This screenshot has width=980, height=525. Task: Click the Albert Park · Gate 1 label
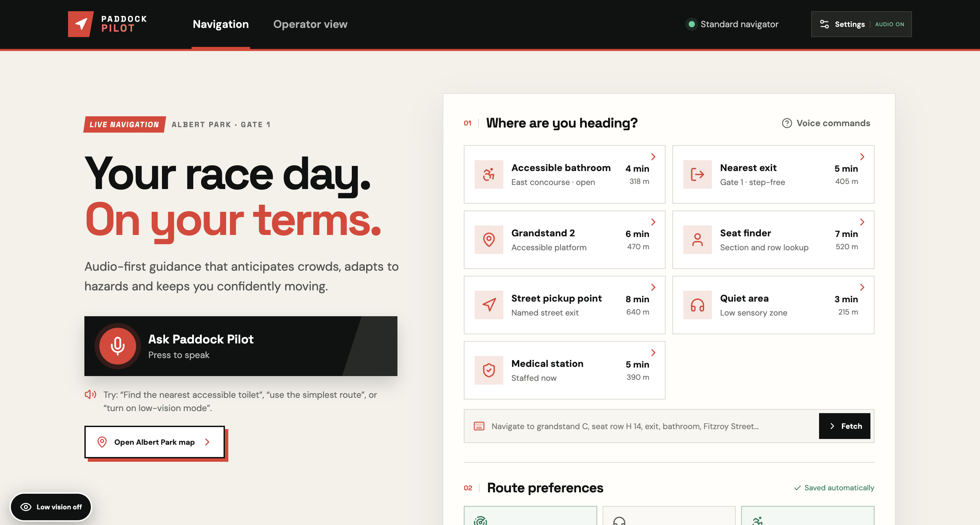(221, 125)
